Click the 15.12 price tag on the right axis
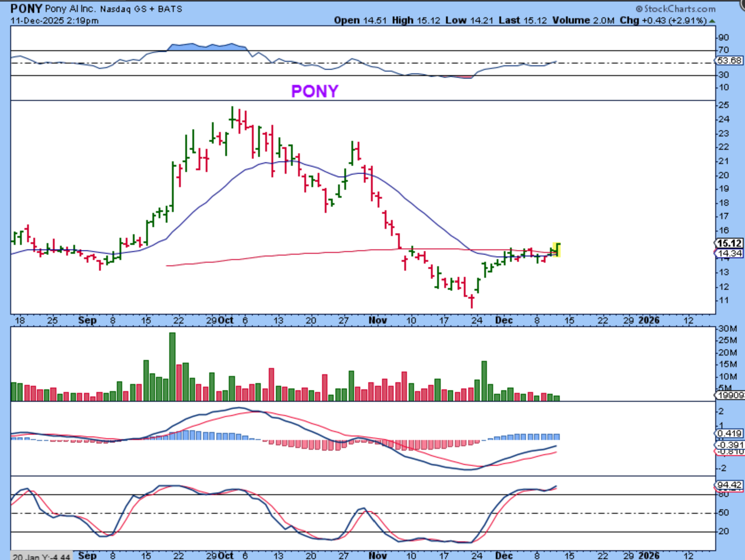745x560 pixels. point(729,243)
